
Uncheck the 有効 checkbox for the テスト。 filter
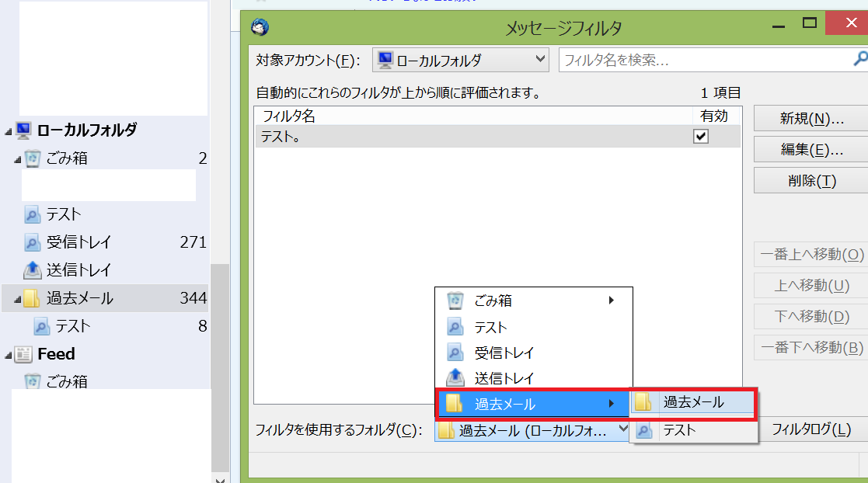701,137
